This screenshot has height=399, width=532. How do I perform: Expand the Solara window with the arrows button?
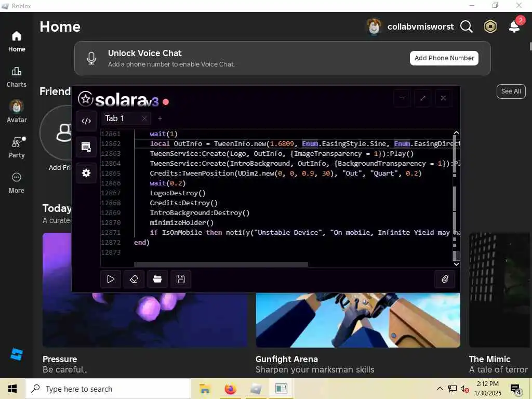[x=422, y=98]
